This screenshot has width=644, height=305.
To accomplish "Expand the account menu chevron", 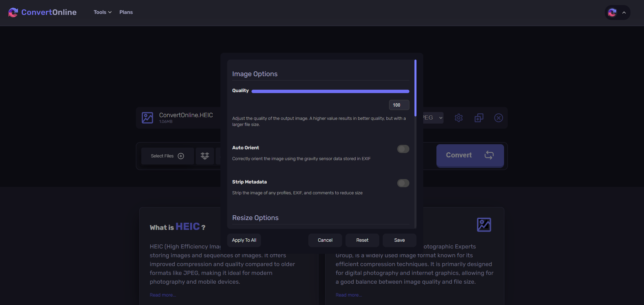I will click(624, 13).
